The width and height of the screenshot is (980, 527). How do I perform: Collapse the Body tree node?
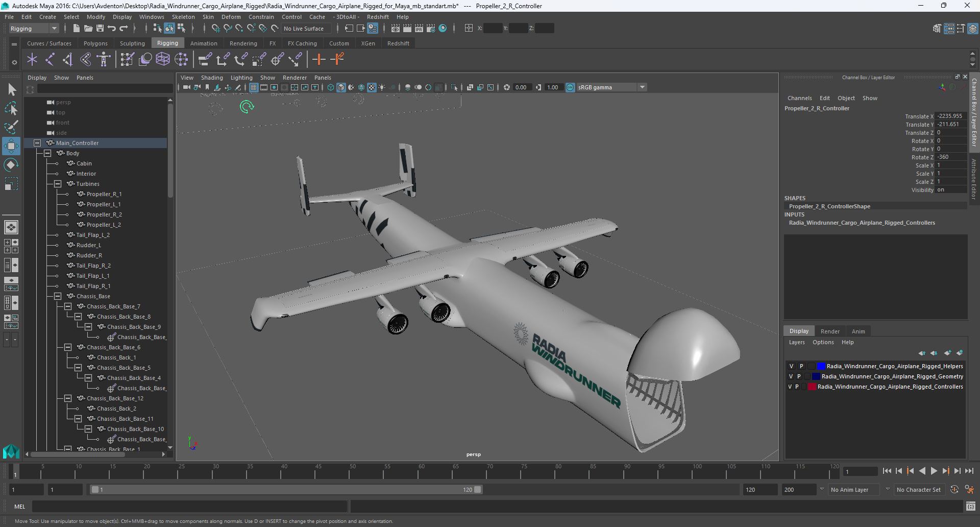click(x=47, y=153)
